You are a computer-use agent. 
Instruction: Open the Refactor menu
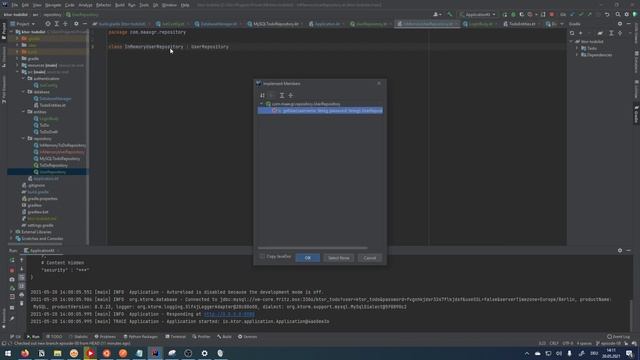[x=103, y=5]
